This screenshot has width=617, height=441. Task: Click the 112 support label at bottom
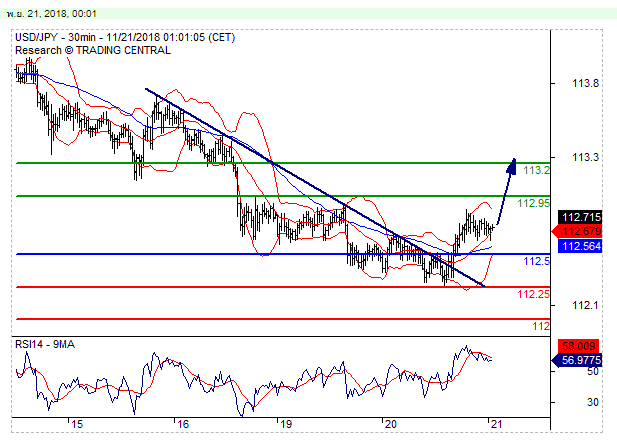pos(540,326)
